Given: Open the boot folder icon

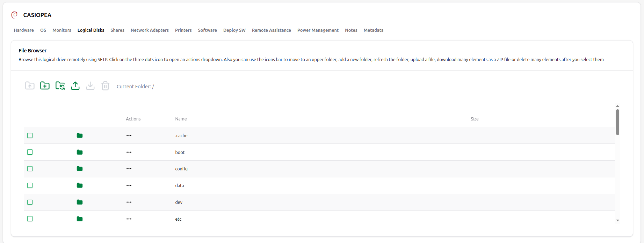Looking at the screenshot, I should coord(80,152).
